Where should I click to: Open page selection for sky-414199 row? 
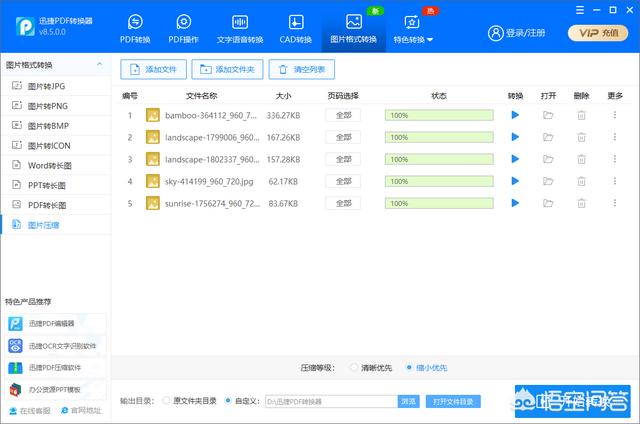(343, 181)
